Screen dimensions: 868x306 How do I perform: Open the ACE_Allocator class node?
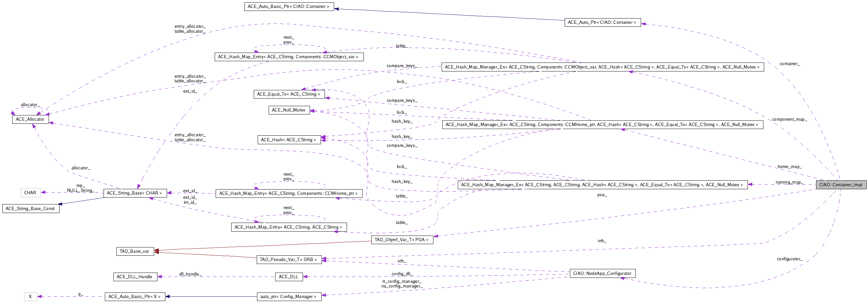(x=30, y=119)
